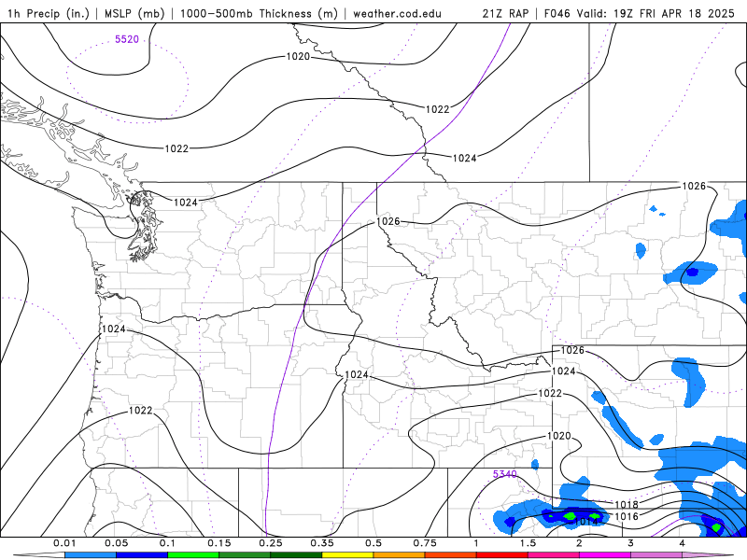Click the 0.05 legend value
Image resolution: width=747 pixels, height=560 pixels.
pos(116,543)
